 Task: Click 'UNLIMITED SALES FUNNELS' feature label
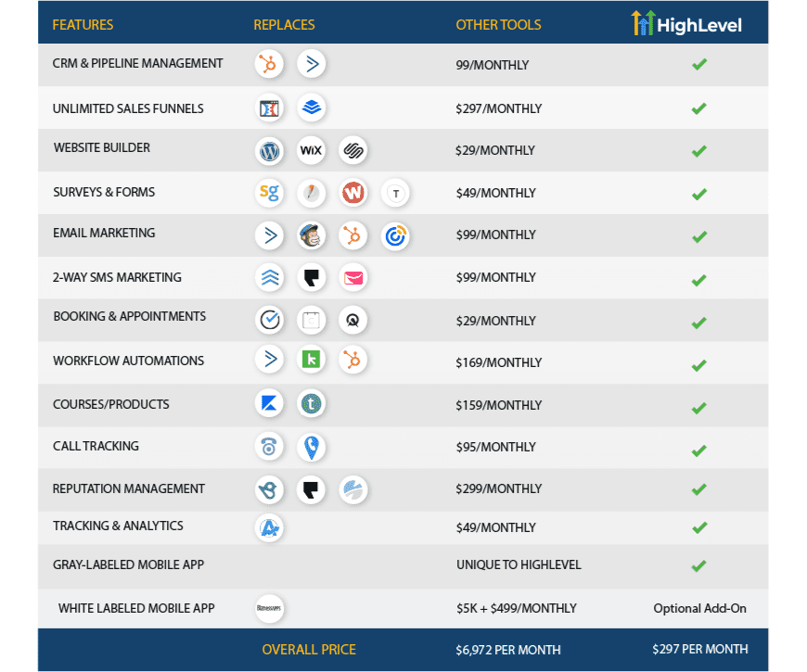click(128, 108)
